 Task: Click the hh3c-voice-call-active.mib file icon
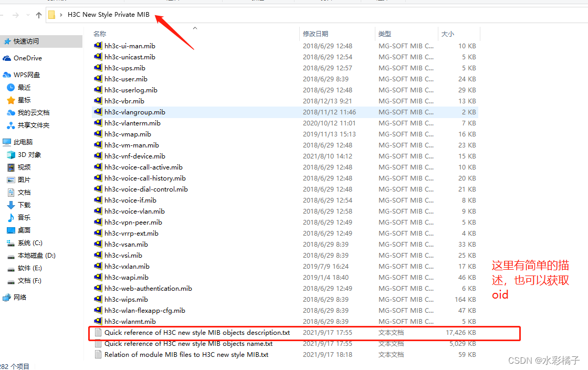[98, 167]
